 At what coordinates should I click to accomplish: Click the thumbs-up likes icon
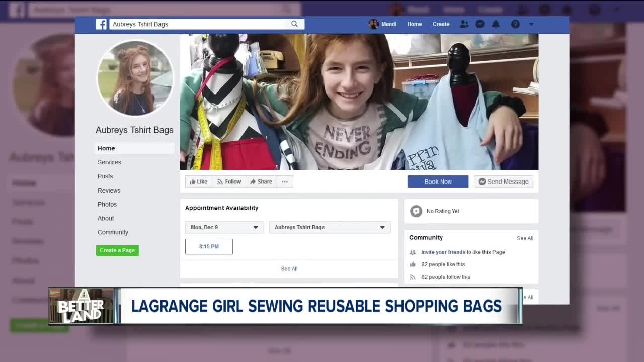click(x=413, y=264)
